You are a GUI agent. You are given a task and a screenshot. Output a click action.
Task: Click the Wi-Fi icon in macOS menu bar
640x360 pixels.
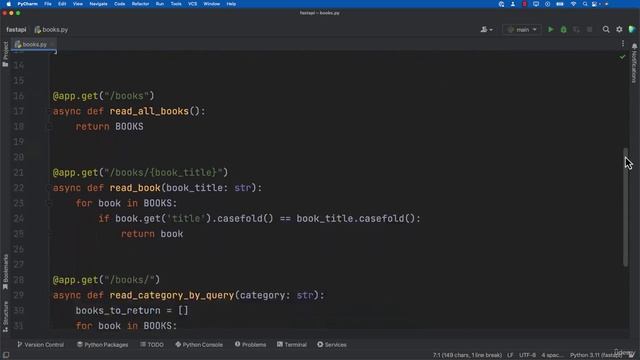click(573, 4)
